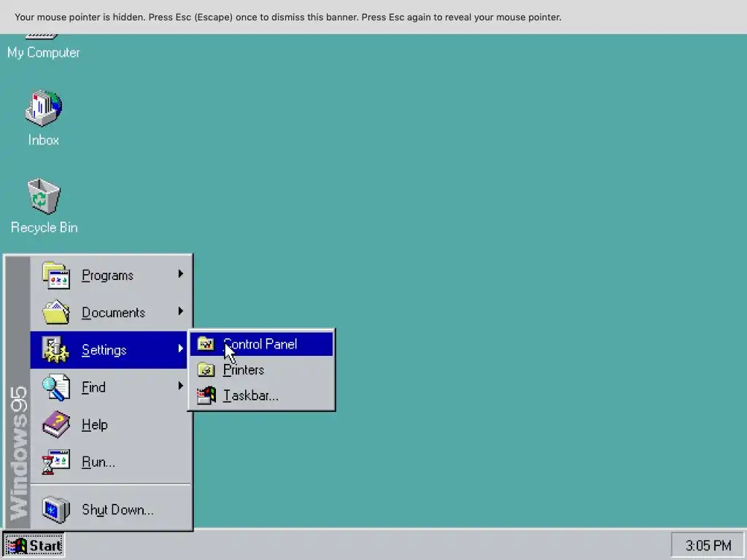Click the Printers folder icon
The image size is (747, 560).
tap(206, 370)
